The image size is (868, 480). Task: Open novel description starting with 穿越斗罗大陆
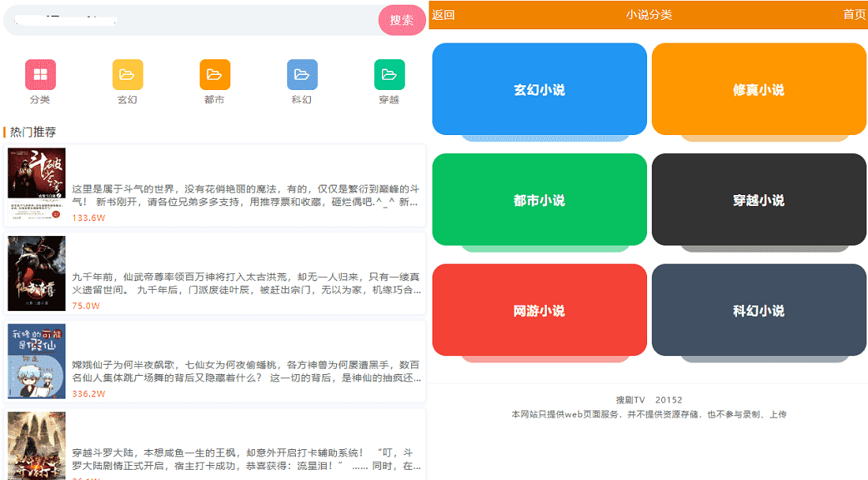[246, 459]
